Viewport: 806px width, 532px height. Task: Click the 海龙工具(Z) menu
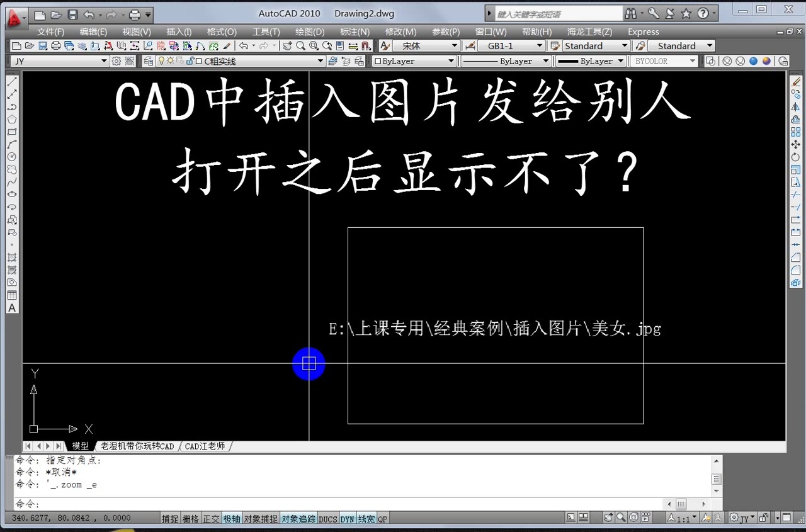pyautogui.click(x=589, y=31)
